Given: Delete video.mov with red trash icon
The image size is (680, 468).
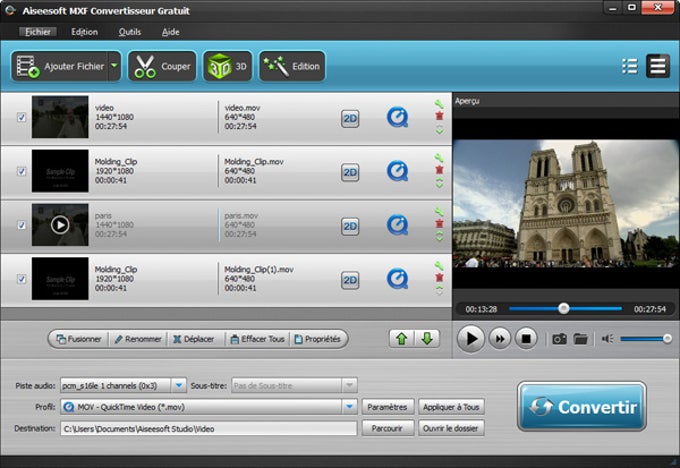Looking at the screenshot, I should tap(439, 116).
